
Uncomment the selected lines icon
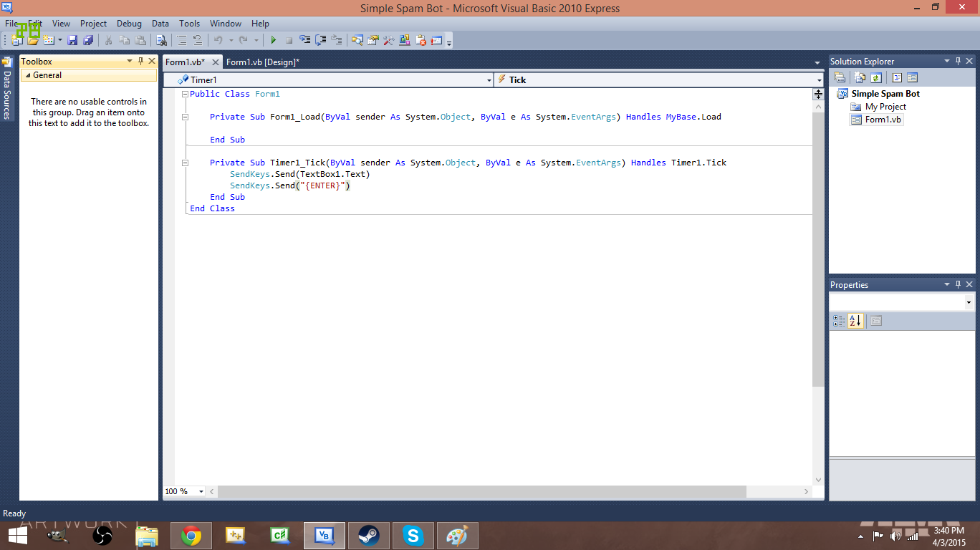(198, 40)
